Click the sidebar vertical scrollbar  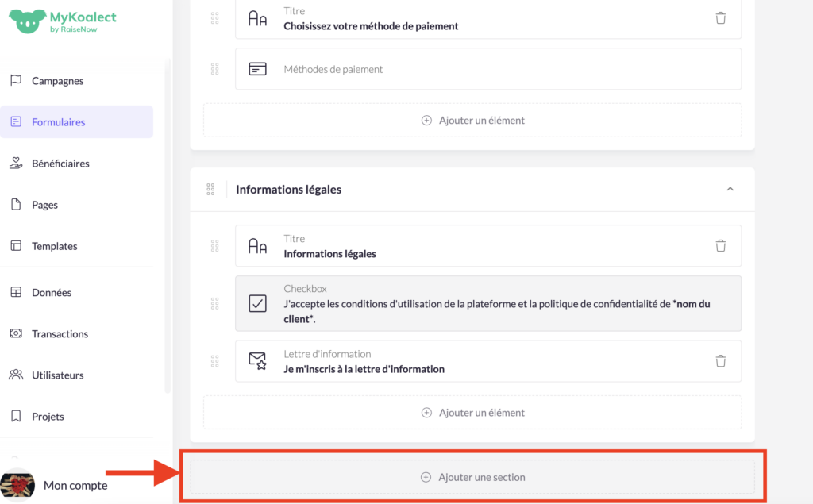pyautogui.click(x=167, y=230)
